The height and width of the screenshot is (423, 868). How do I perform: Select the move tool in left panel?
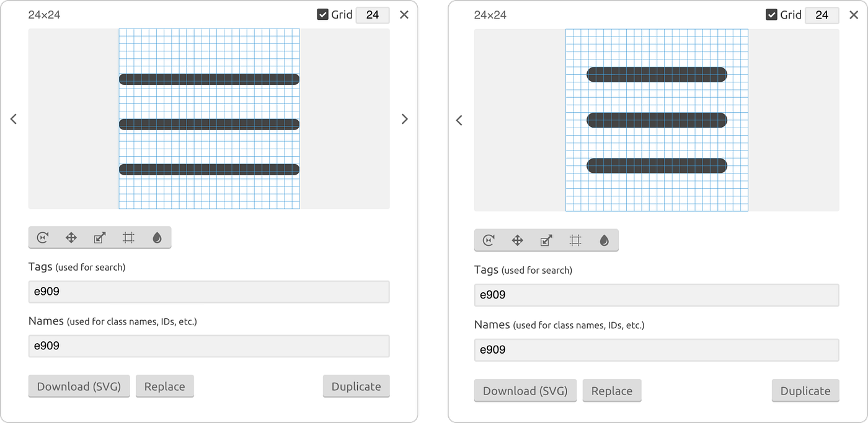pyautogui.click(x=71, y=237)
